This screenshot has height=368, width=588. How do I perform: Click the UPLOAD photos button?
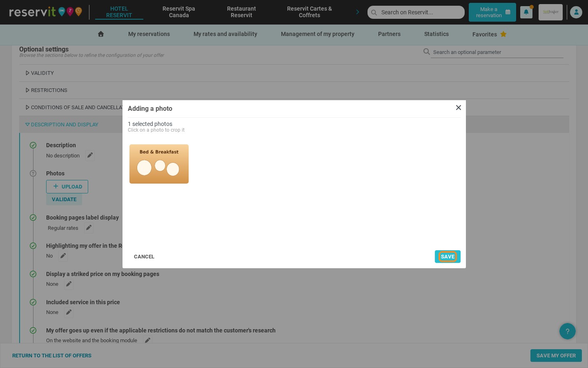[67, 186]
